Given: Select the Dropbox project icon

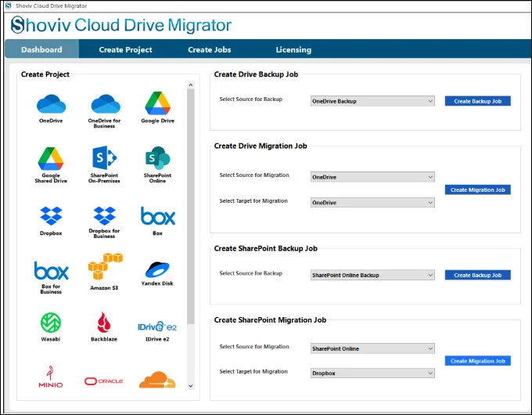Looking at the screenshot, I should 51,216.
